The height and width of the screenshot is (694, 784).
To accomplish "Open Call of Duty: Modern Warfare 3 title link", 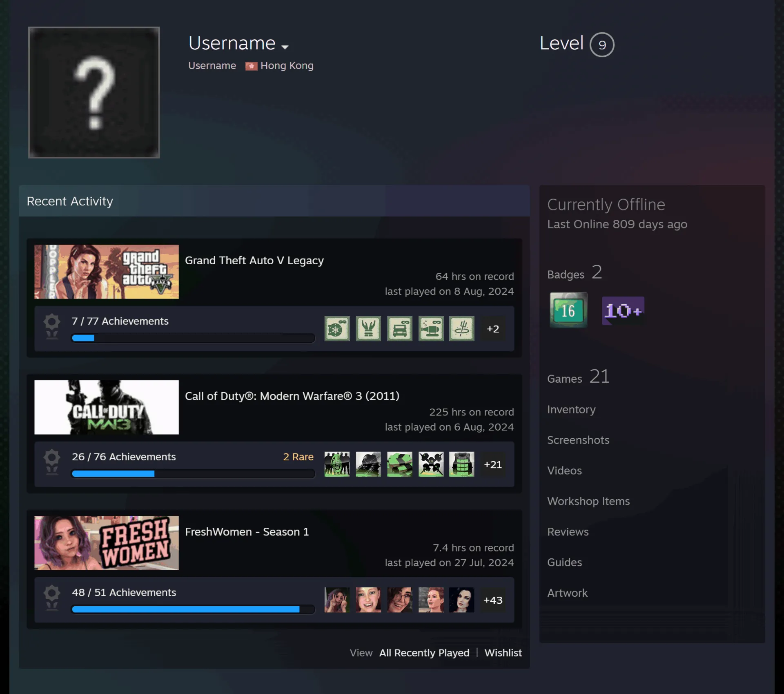I will [x=292, y=396].
